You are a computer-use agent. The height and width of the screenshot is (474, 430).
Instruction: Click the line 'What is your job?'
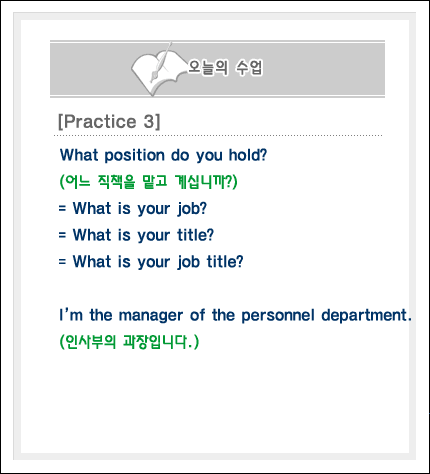click(132, 209)
